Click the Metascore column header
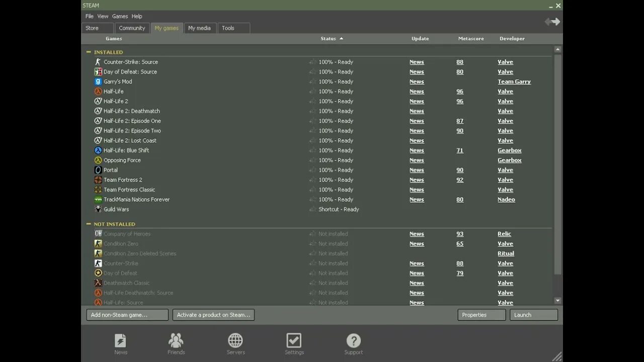 [471, 39]
